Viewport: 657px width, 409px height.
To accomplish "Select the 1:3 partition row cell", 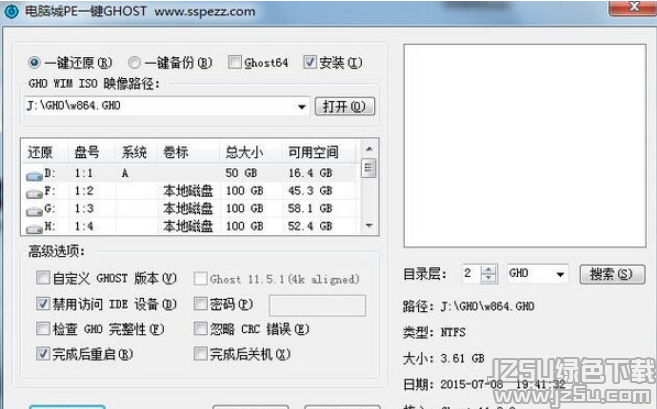I will point(84,209).
